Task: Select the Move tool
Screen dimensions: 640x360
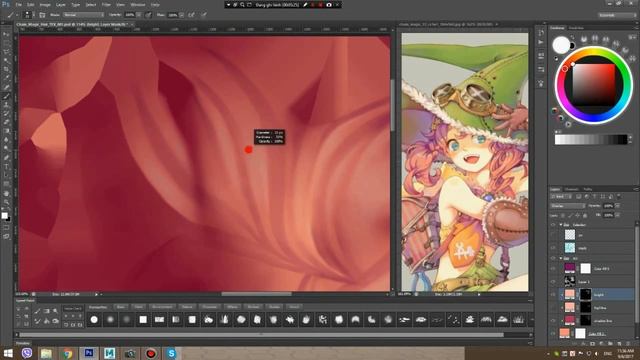Action: 6,34
